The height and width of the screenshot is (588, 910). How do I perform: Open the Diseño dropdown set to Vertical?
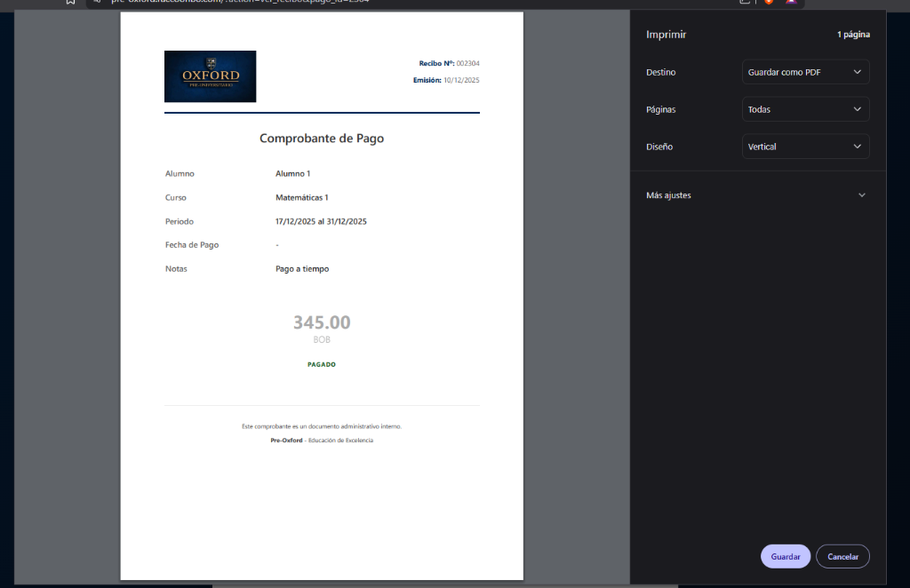pyautogui.click(x=805, y=147)
